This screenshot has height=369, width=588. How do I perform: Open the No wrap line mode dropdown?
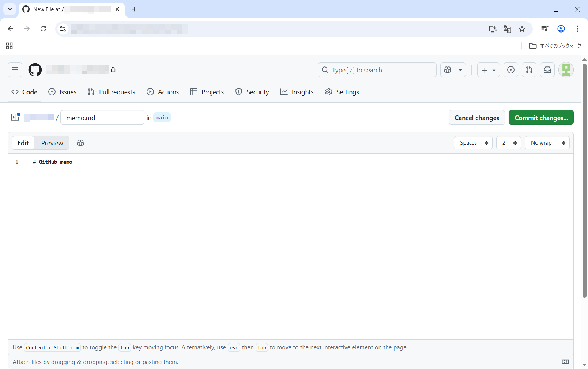[547, 143]
